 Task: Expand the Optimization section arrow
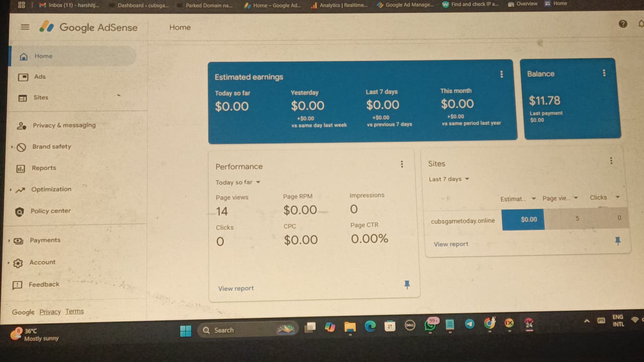[11, 190]
